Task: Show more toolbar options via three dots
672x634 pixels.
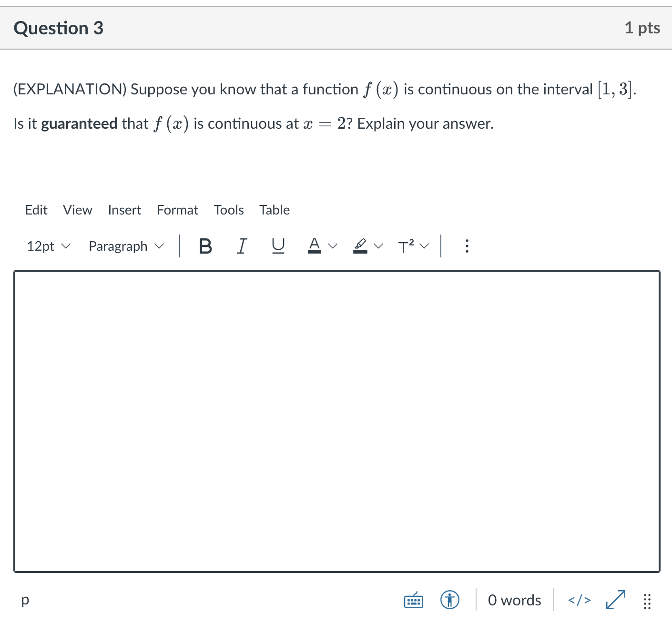Action: pos(466,246)
